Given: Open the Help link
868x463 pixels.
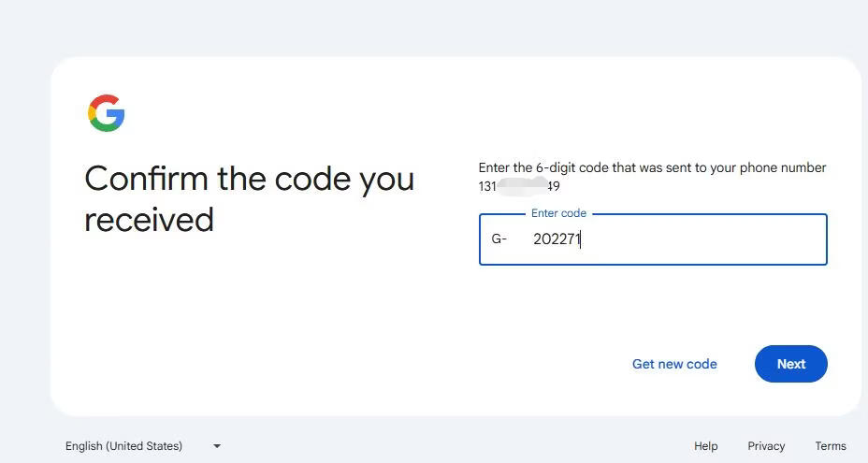Looking at the screenshot, I should (x=705, y=446).
